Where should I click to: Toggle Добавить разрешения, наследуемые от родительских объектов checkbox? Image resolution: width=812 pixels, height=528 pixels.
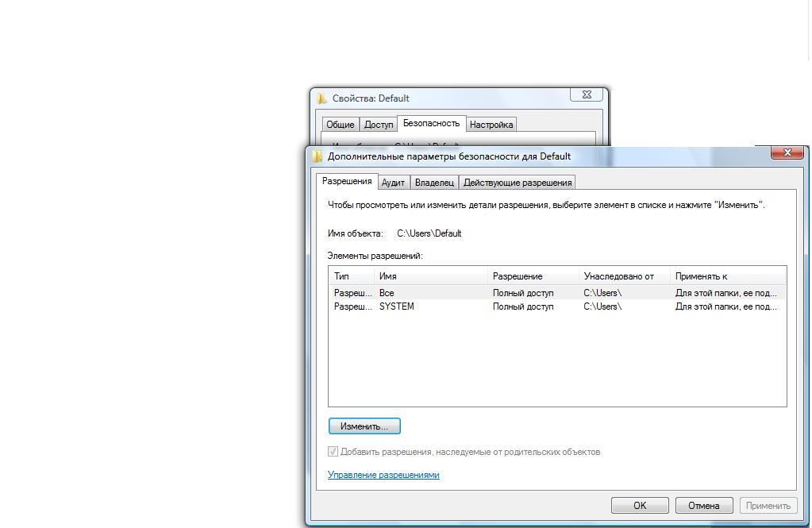click(x=333, y=452)
